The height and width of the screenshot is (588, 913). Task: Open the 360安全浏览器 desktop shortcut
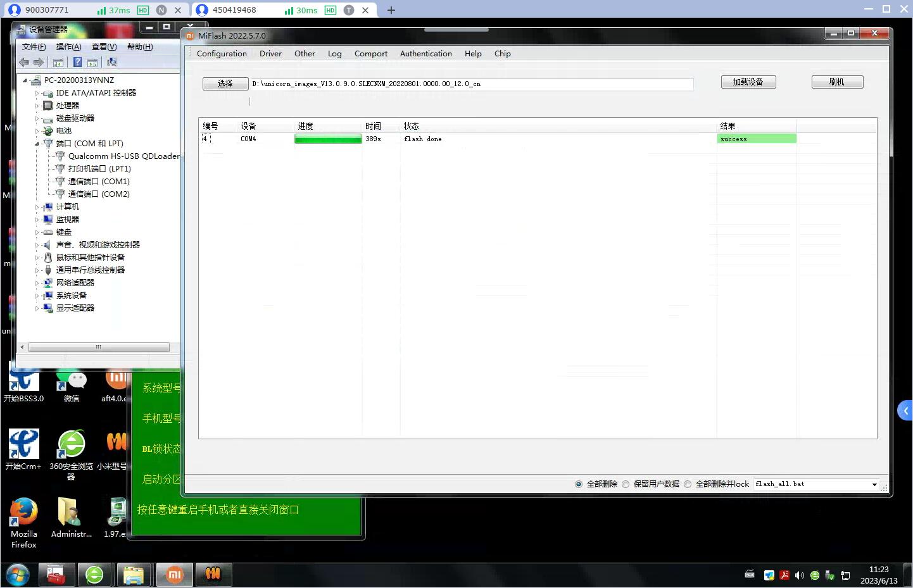coord(71,454)
